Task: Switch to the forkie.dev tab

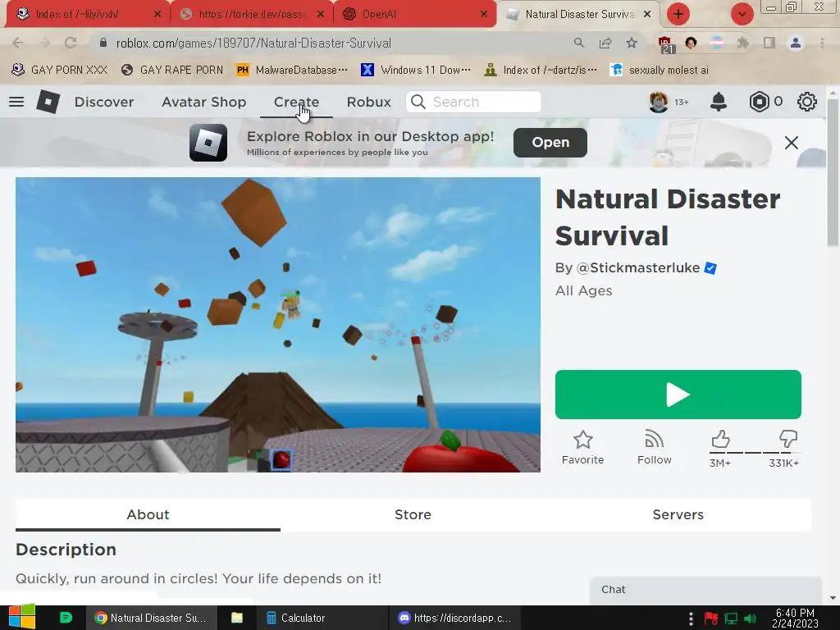Action: pyautogui.click(x=252, y=14)
